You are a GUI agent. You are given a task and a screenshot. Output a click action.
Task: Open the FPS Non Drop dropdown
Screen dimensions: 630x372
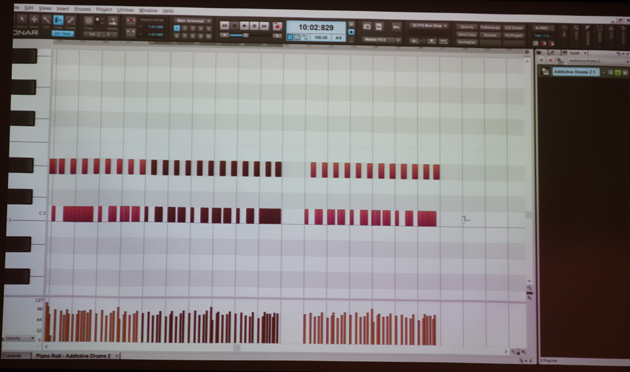429,26
